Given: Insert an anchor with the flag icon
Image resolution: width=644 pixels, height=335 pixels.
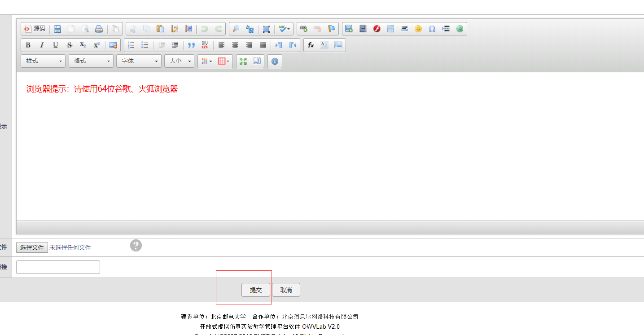Looking at the screenshot, I should [331, 29].
